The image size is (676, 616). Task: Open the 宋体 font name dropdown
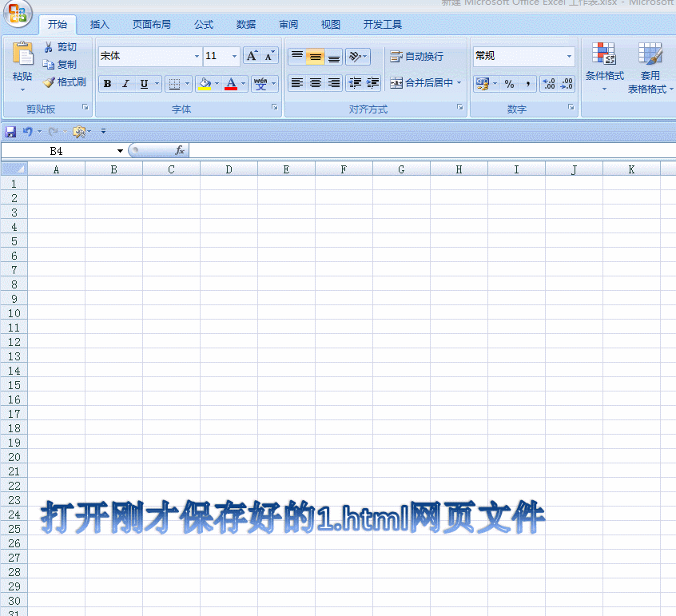pyautogui.click(x=197, y=56)
